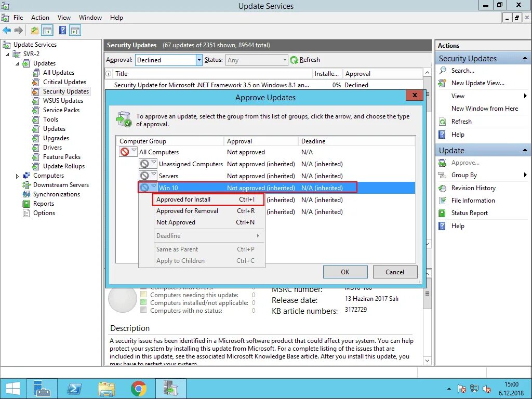The width and height of the screenshot is (532, 399).
Task: Open approval arrow for All Computers group
Action: pyautogui.click(x=134, y=151)
